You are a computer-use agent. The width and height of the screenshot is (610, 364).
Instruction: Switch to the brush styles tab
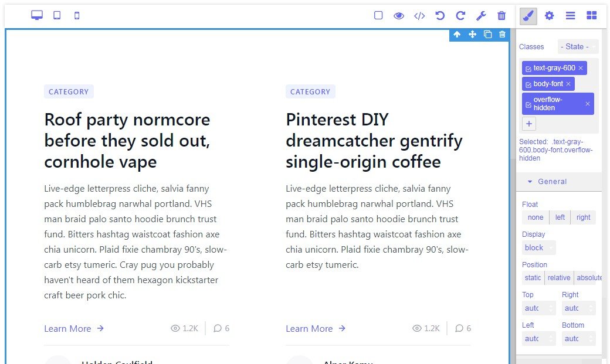528,16
